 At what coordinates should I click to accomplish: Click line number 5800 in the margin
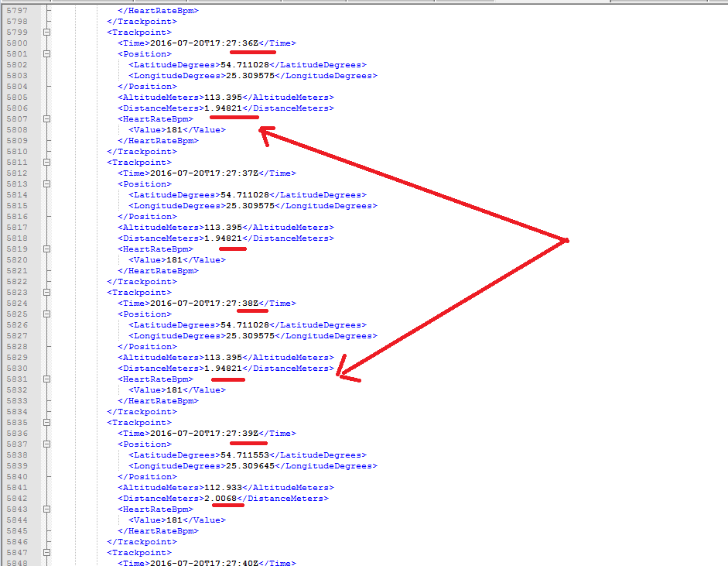point(17,43)
